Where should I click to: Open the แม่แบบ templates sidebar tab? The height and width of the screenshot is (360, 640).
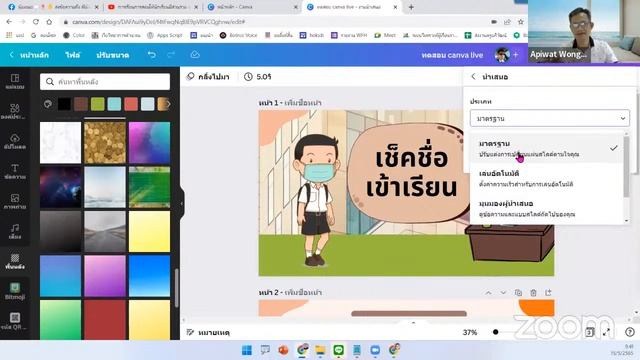pos(15,81)
